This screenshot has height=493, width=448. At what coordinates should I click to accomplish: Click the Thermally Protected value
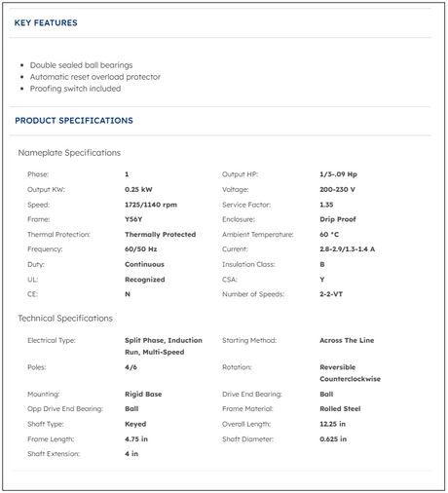(x=161, y=235)
